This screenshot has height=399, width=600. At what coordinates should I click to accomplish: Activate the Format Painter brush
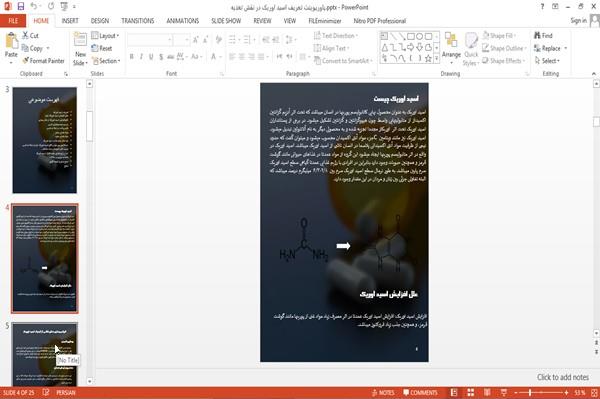(43, 61)
